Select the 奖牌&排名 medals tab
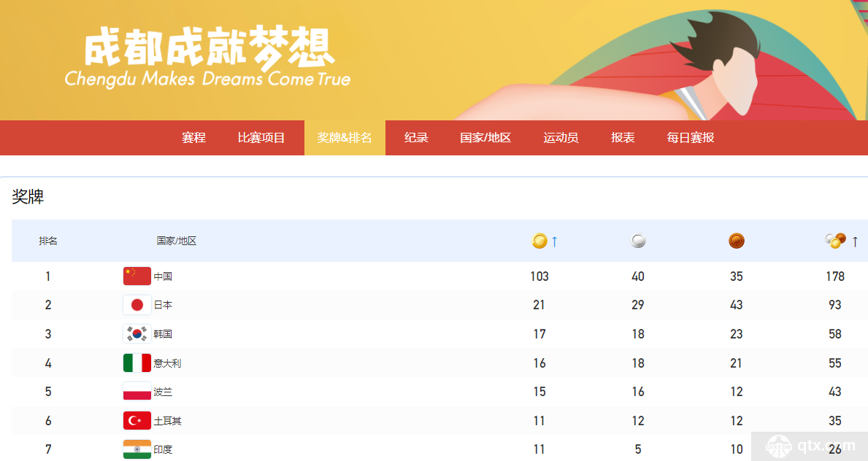 coord(345,138)
